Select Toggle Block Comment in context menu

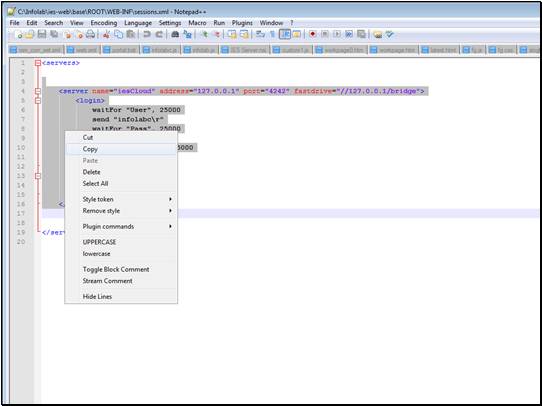(x=121, y=270)
